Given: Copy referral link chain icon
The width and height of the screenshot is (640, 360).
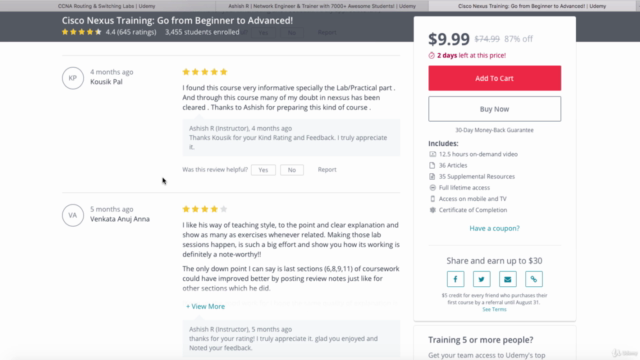Looking at the screenshot, I should [x=533, y=279].
